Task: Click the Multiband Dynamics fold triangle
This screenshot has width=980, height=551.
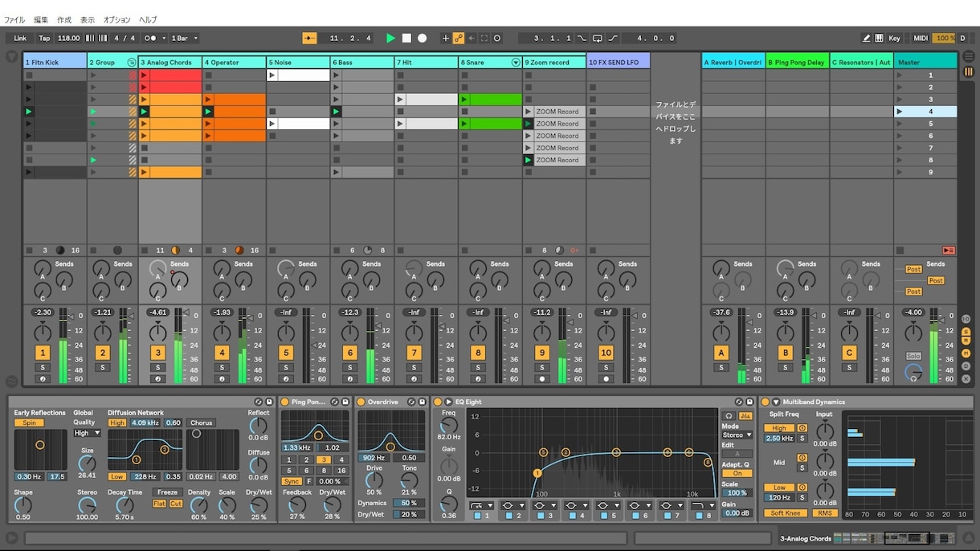Action: pyautogui.click(x=776, y=402)
